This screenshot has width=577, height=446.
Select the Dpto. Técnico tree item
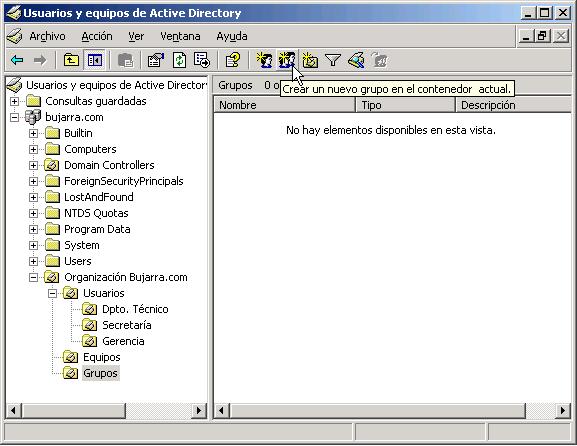click(135, 309)
